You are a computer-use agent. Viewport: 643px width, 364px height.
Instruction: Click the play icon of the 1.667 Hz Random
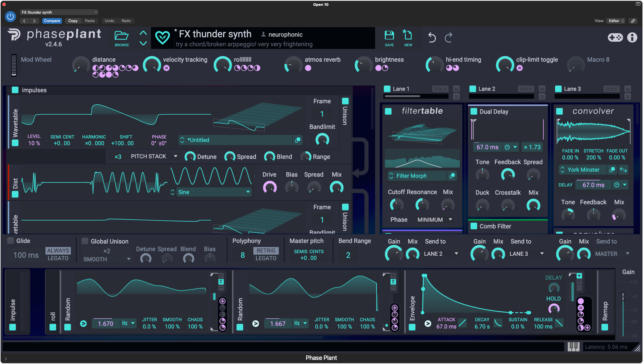255,324
